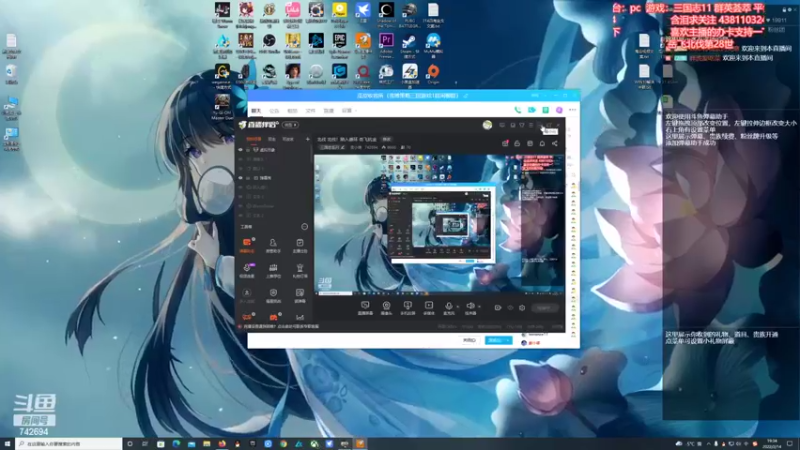
Task: Switch to the 公告 tab in chat window
Action: (274, 110)
